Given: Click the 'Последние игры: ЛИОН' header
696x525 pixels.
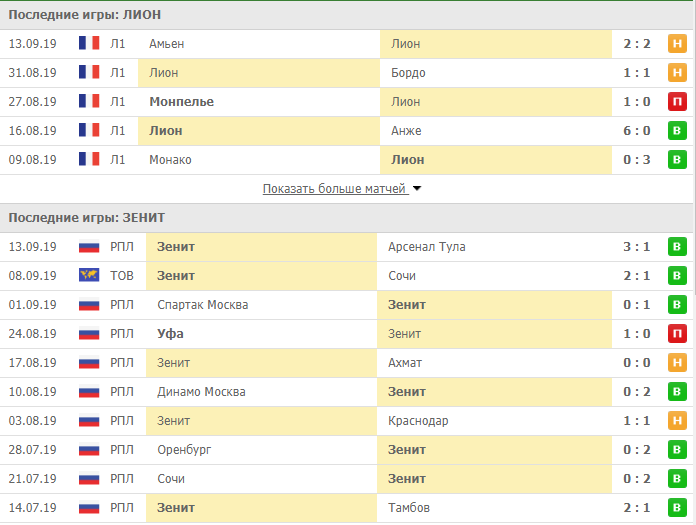Looking at the screenshot, I should [84, 15].
